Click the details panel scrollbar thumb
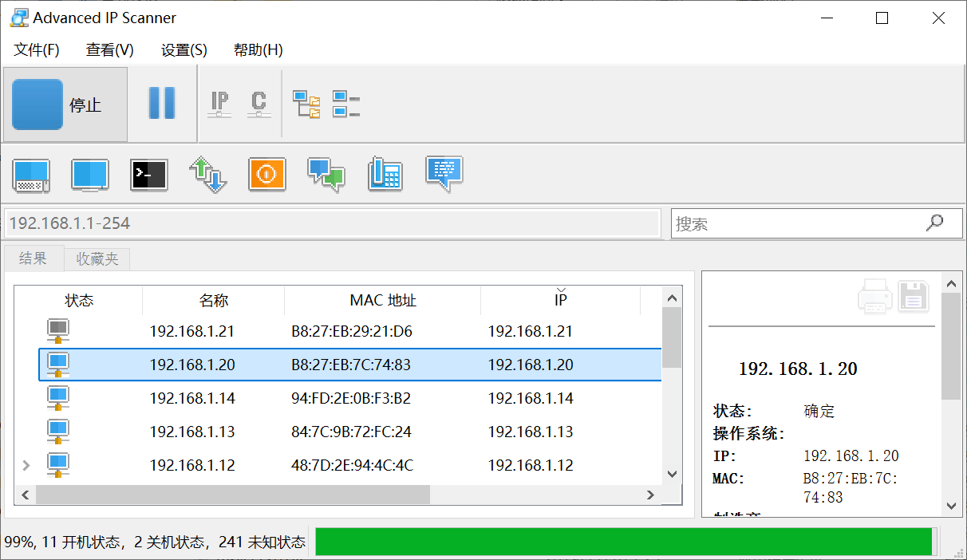This screenshot has height=560, width=967. [950, 346]
